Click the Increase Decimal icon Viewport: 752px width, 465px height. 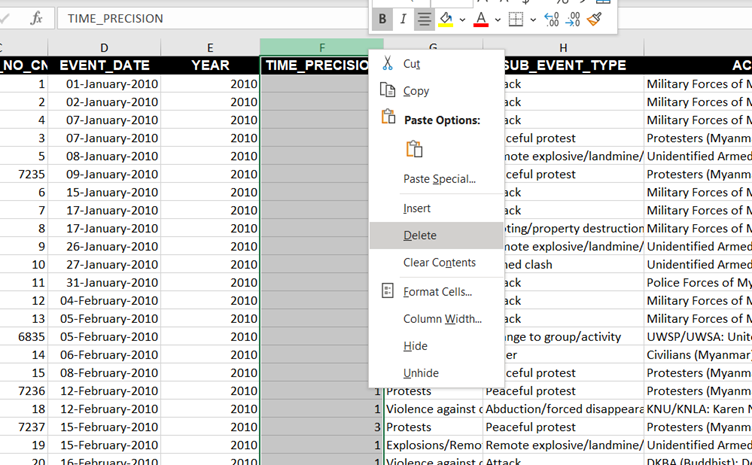point(551,19)
